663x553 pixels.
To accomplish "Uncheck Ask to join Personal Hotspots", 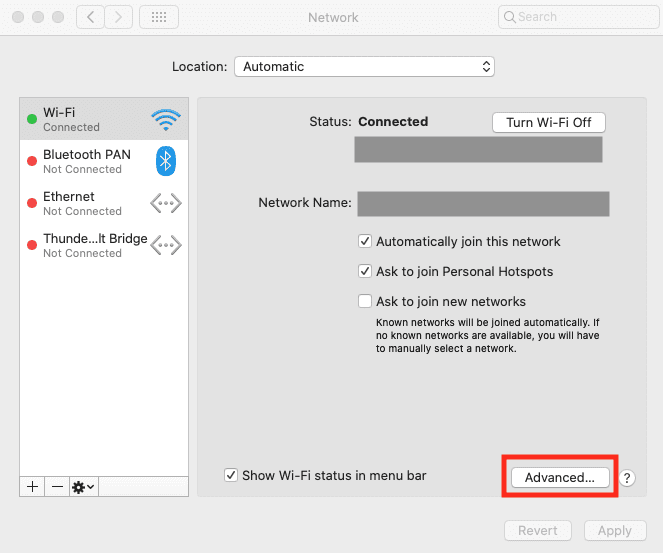I will pyautogui.click(x=365, y=271).
